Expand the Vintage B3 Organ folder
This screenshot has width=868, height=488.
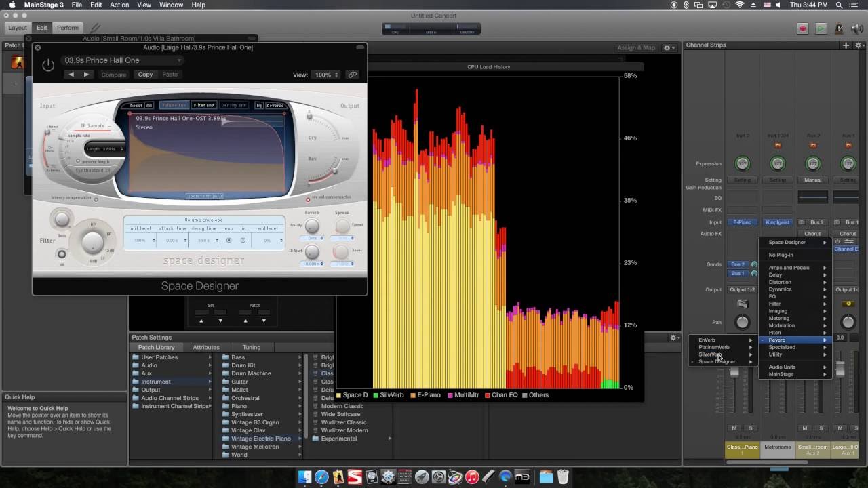(262, 422)
